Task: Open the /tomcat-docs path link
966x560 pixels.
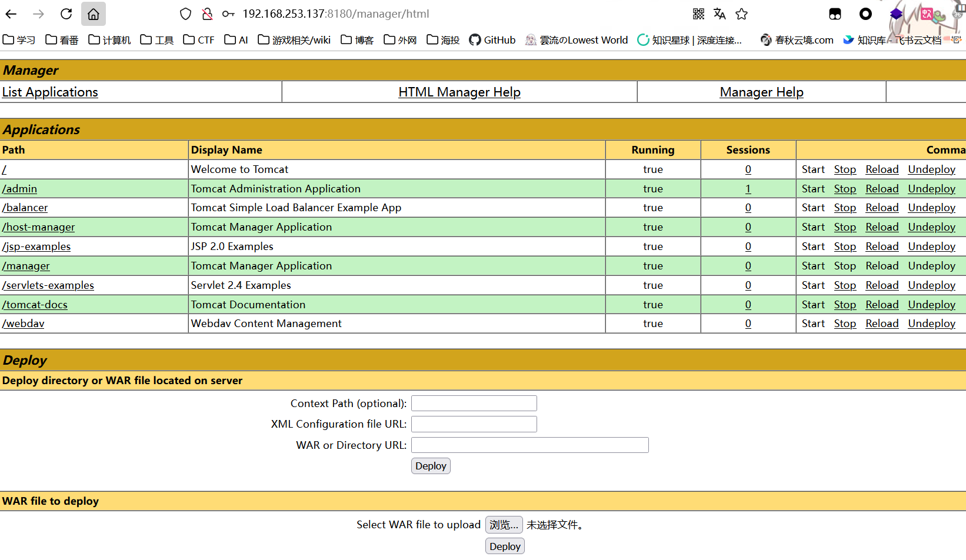Action: click(x=35, y=305)
